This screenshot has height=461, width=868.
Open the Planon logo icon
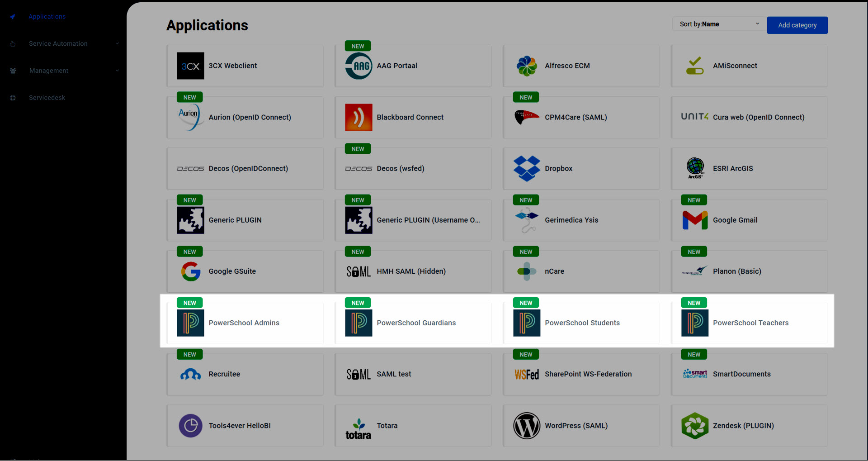tap(695, 271)
